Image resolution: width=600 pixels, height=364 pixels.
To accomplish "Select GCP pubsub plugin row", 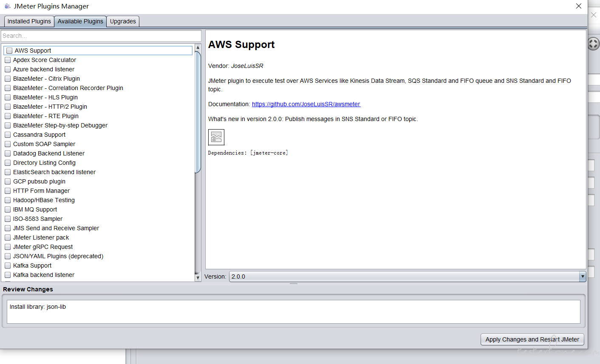I will point(98,181).
